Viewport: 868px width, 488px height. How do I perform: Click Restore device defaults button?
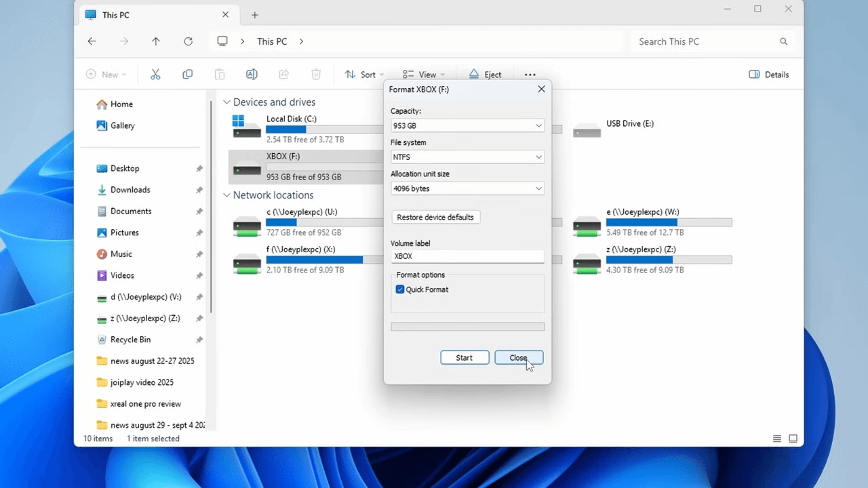pyautogui.click(x=435, y=217)
